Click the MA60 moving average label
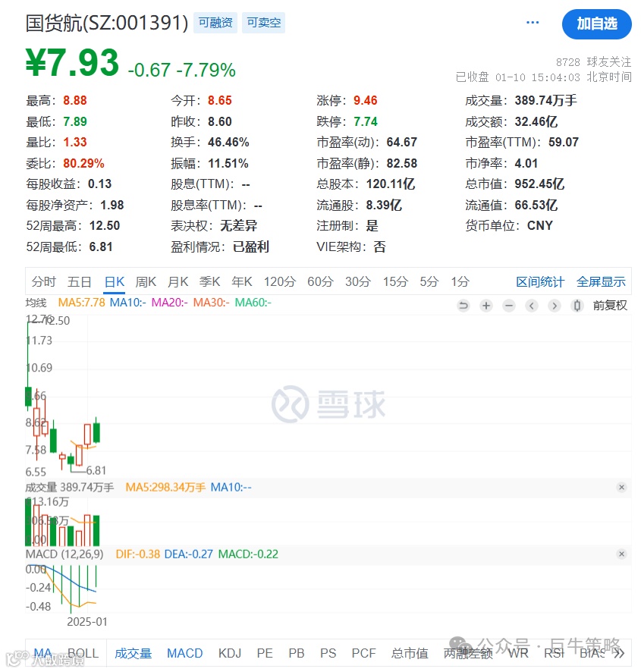Image resolution: width=641 pixels, height=672 pixels. click(x=253, y=303)
